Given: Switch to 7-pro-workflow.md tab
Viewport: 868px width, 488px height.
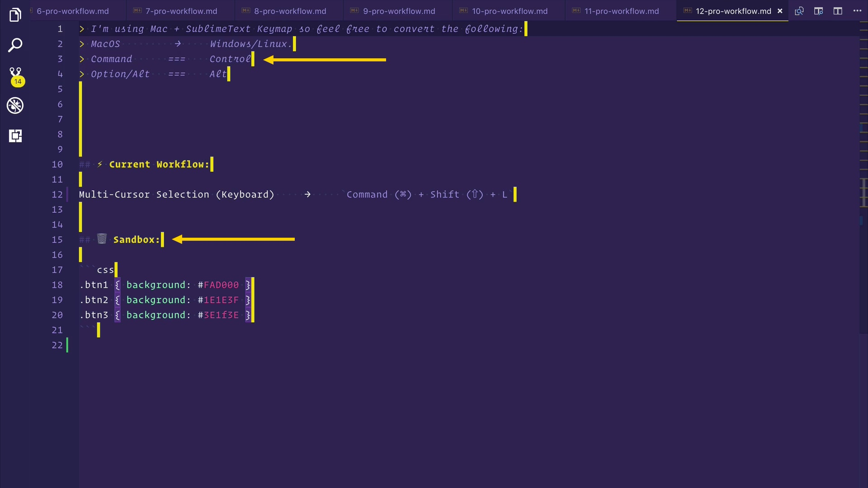Looking at the screenshot, I should (x=181, y=11).
